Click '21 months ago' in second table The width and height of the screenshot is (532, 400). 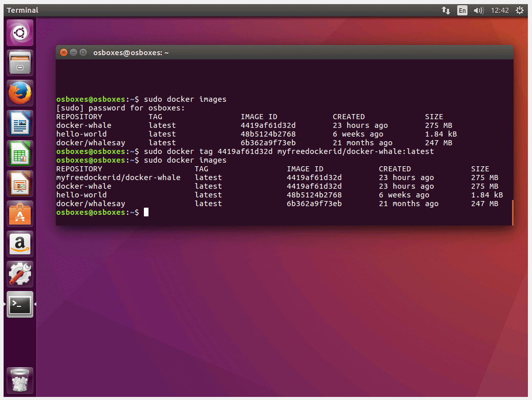point(409,204)
